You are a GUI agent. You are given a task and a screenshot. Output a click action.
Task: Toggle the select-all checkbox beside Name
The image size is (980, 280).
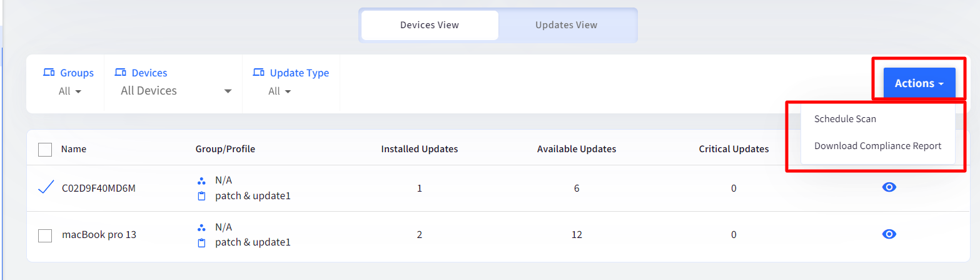[x=45, y=149]
